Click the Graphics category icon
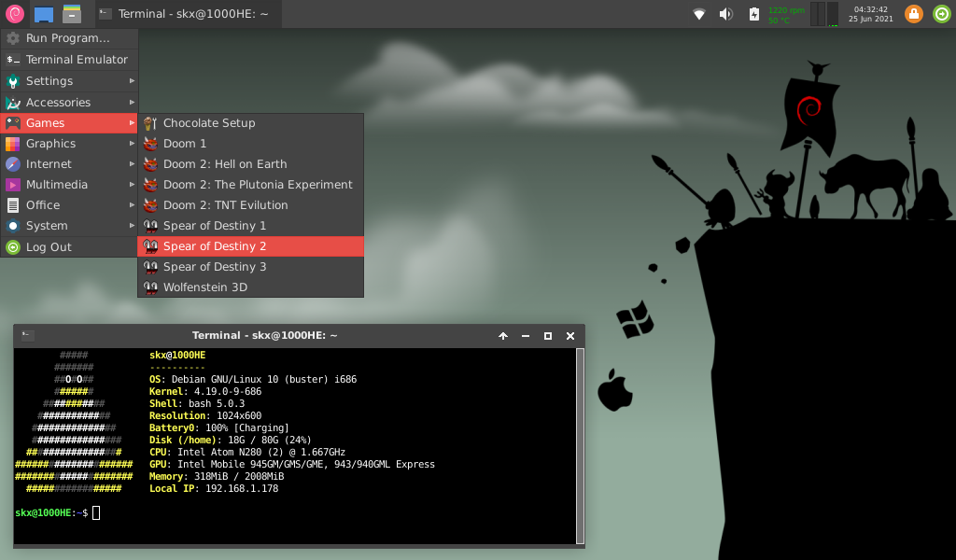The width and height of the screenshot is (956, 560). pos(13,143)
